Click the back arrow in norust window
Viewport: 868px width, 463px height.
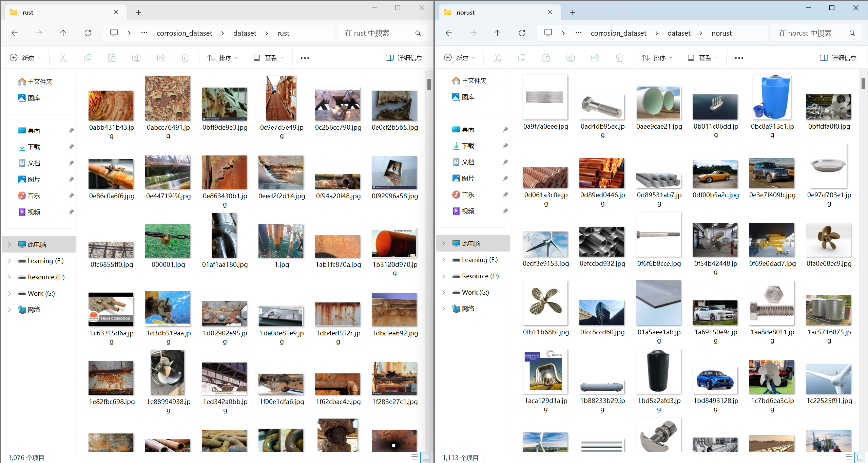(x=449, y=33)
